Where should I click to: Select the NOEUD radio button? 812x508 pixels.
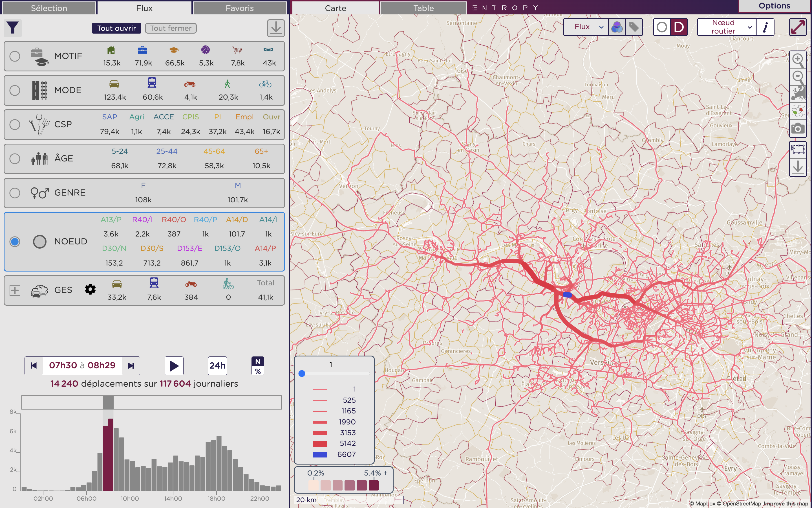15,242
